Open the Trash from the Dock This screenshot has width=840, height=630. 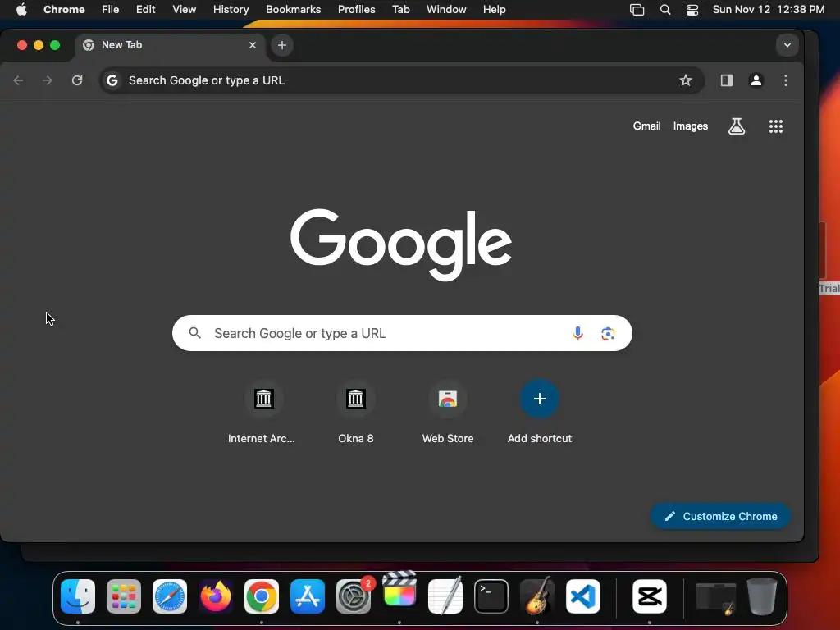pos(762,596)
